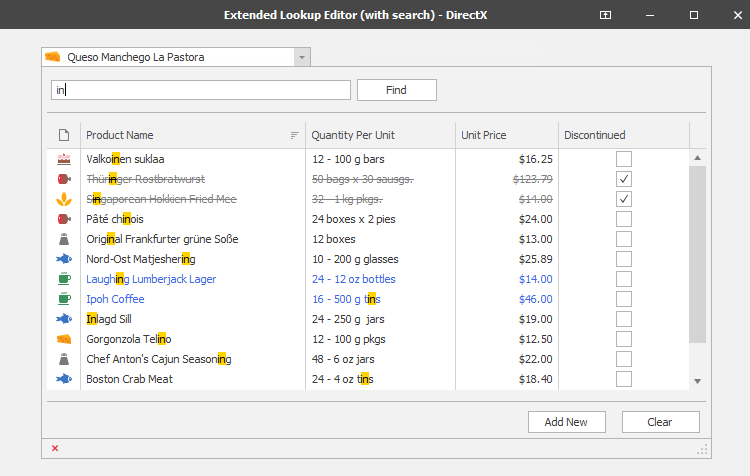Click into the search text field
This screenshot has height=476, width=750.
point(201,91)
